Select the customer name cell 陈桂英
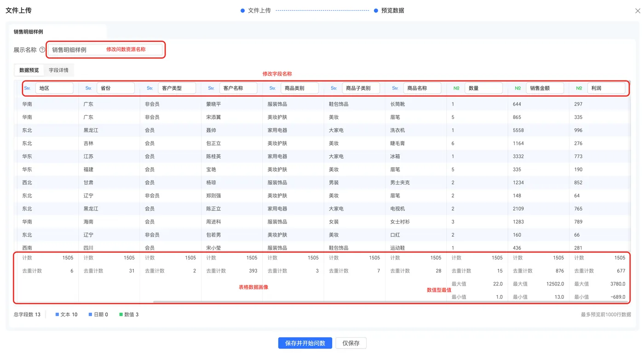 (213, 156)
